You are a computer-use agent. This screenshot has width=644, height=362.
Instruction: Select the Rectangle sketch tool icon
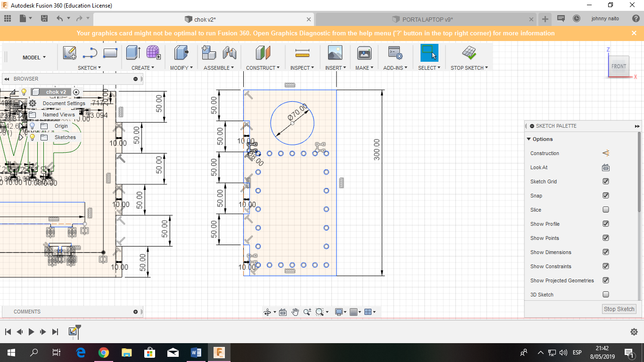110,53
